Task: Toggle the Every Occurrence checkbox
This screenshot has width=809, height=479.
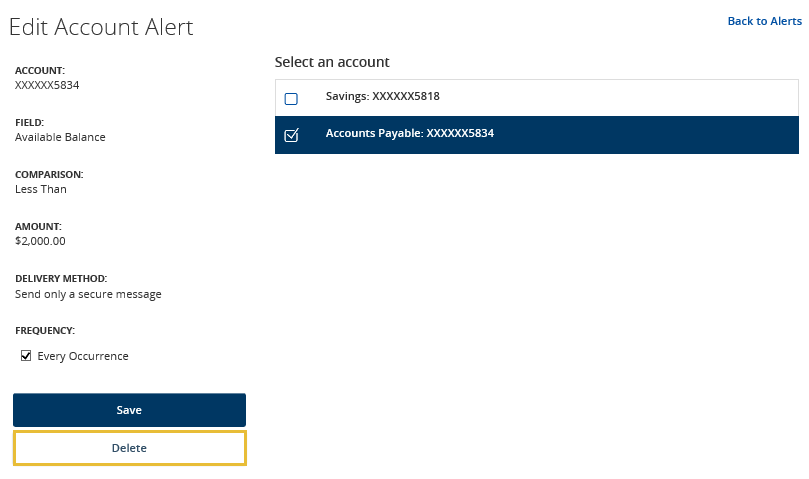Action: pos(26,356)
